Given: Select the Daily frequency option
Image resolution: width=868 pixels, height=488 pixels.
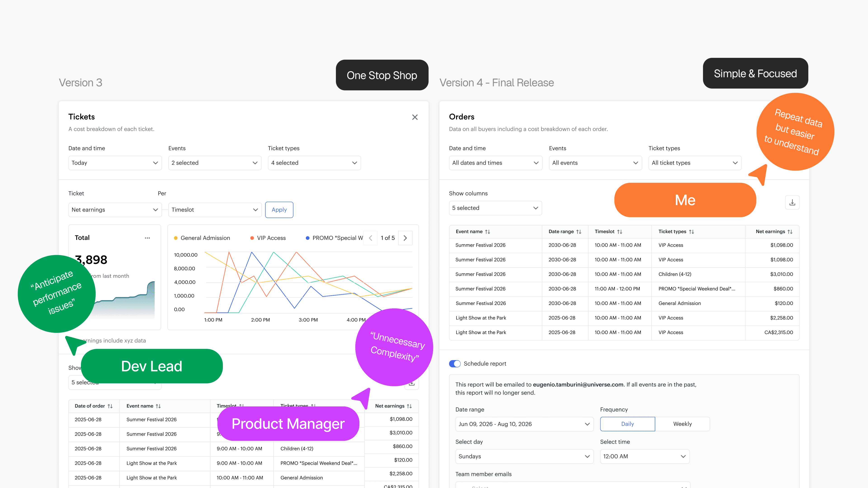Looking at the screenshot, I should [x=627, y=424].
